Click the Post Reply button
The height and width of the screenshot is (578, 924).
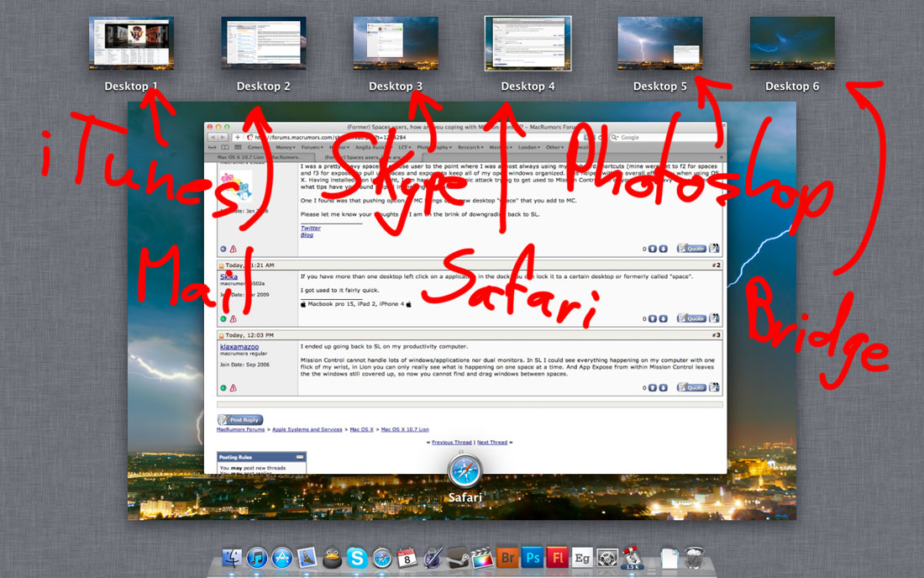point(240,420)
